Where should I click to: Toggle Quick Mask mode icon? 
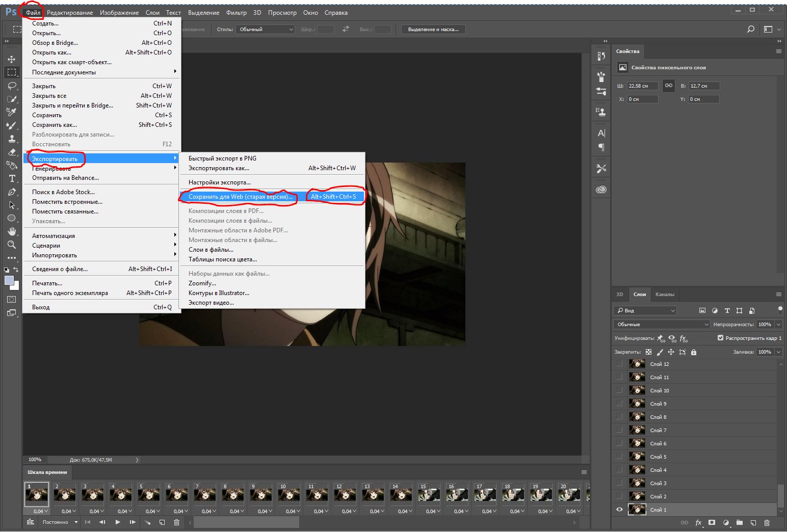tap(12, 300)
